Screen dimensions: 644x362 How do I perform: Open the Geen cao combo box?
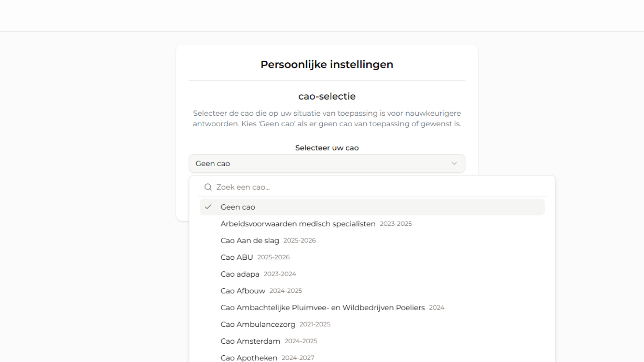[327, 164]
